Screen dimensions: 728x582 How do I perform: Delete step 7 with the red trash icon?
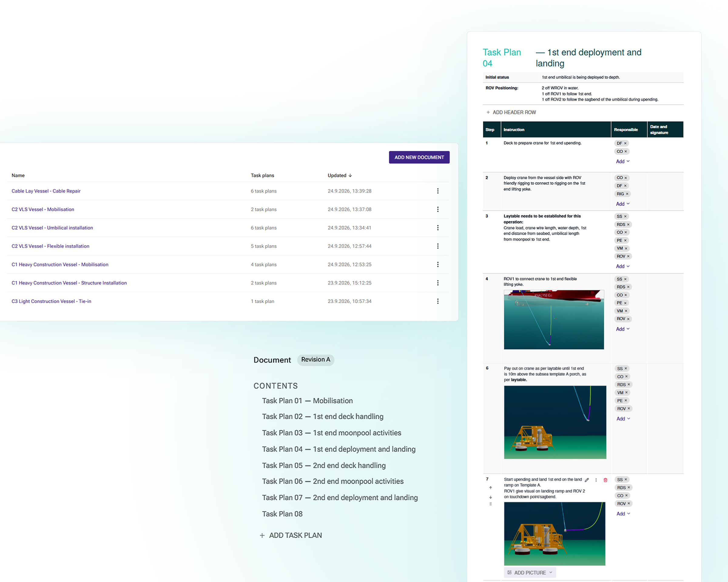(x=605, y=480)
